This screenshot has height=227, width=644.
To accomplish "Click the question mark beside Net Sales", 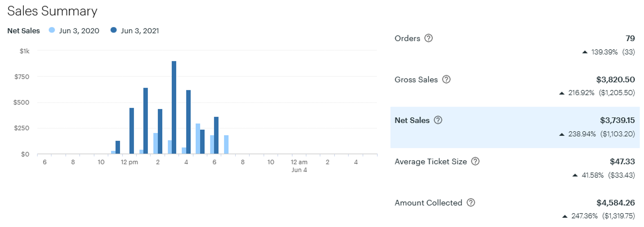I will point(438,120).
